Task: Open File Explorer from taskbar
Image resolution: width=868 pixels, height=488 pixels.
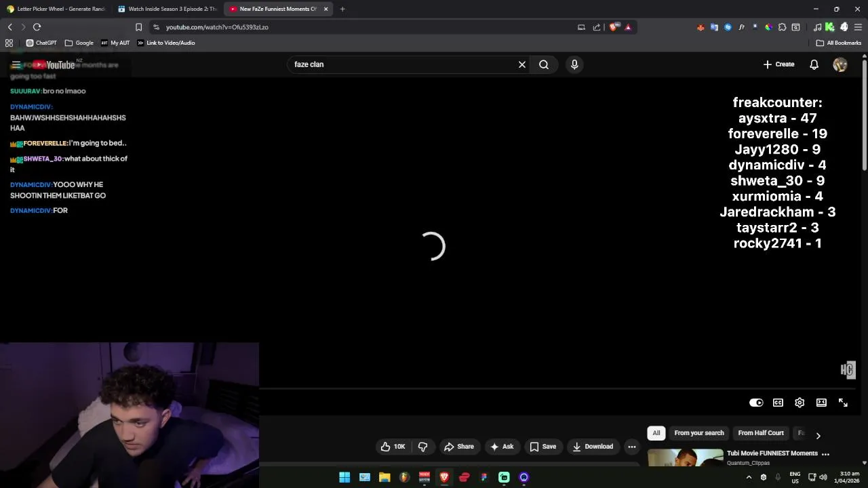Action: [x=384, y=477]
